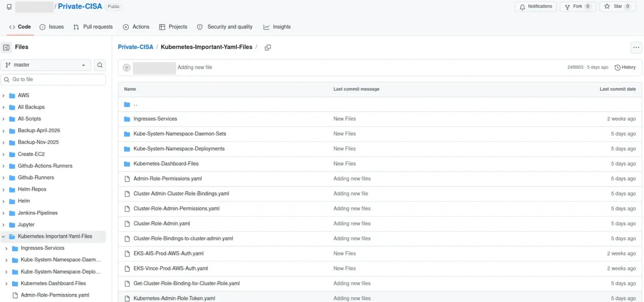This screenshot has height=302, width=644.
Task: Click 'Last commit date' column header
Action: pyautogui.click(x=618, y=89)
